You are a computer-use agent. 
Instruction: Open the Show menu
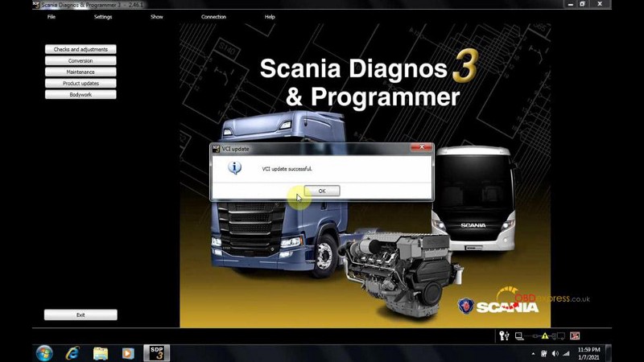[157, 17]
